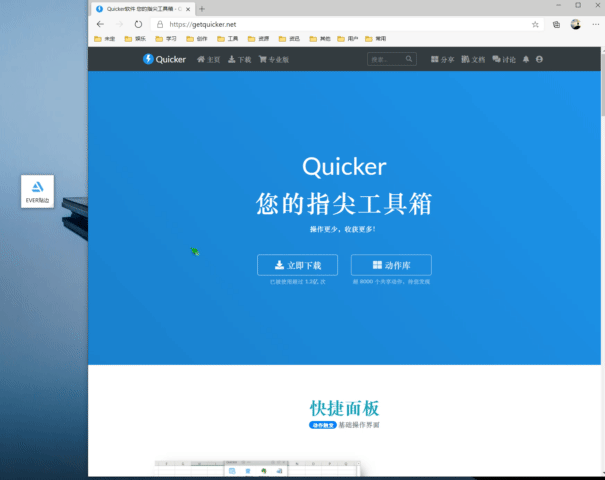Open the 用户 bookmarks folder
The height and width of the screenshot is (480, 605).
pos(348,39)
